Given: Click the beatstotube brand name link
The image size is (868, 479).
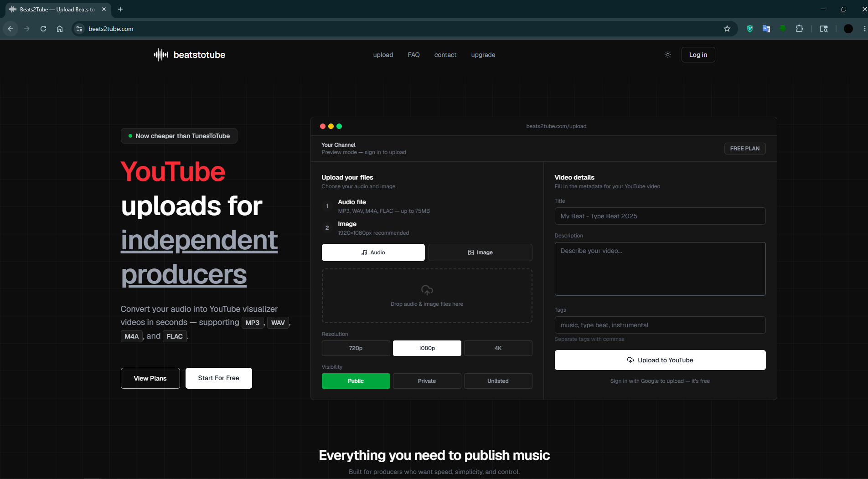Looking at the screenshot, I should point(199,55).
